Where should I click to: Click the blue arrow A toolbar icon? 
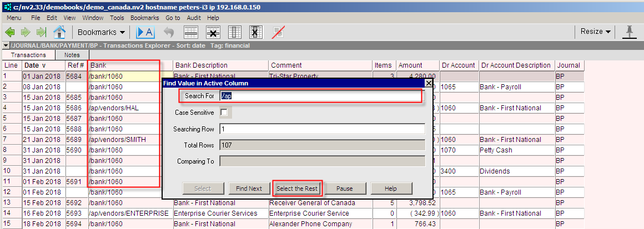145,32
